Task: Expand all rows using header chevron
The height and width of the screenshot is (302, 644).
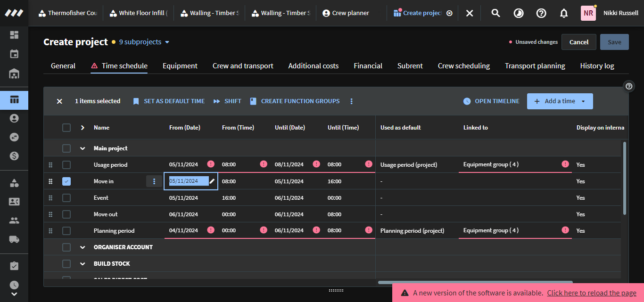Action: tap(83, 128)
